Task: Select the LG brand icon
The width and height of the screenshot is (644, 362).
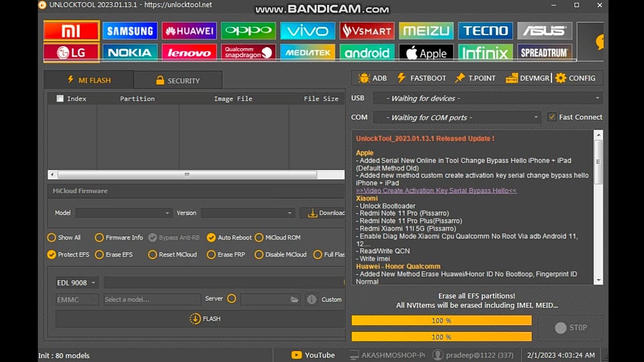Action: (x=71, y=52)
